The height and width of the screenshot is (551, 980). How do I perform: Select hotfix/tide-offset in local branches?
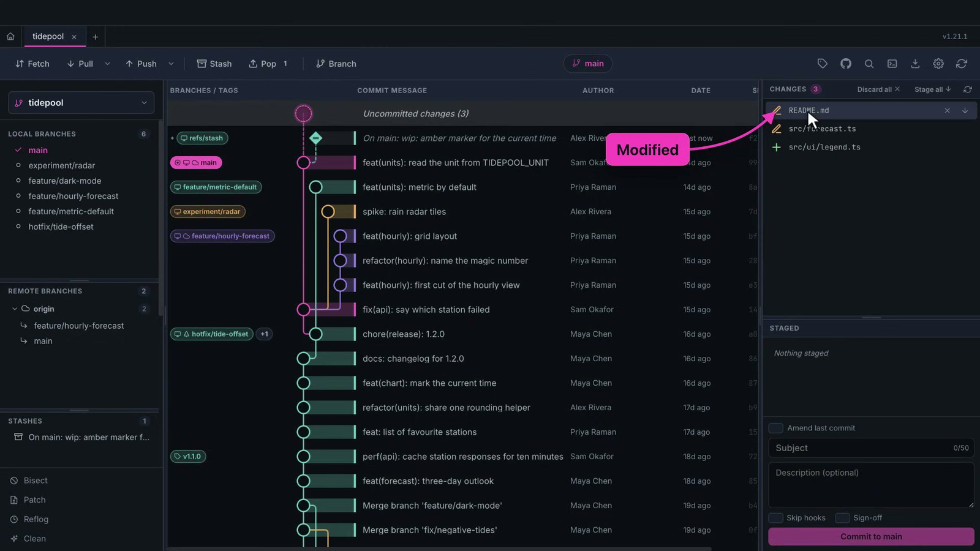(61, 227)
